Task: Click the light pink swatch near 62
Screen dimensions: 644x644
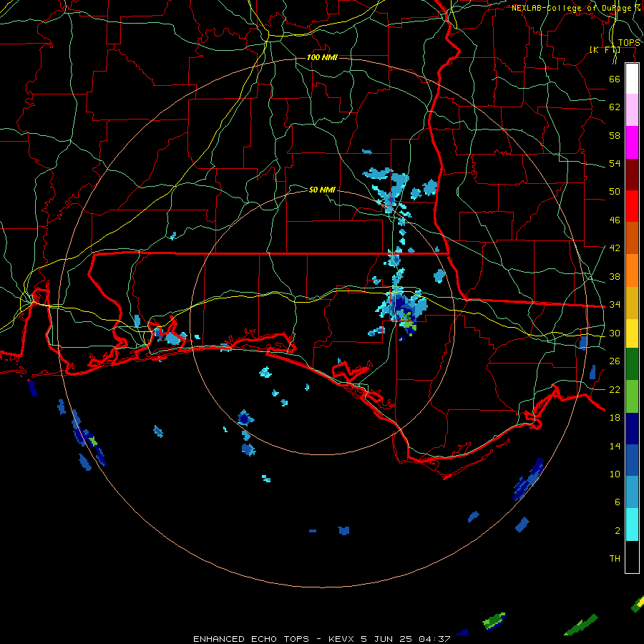Action: [632, 109]
